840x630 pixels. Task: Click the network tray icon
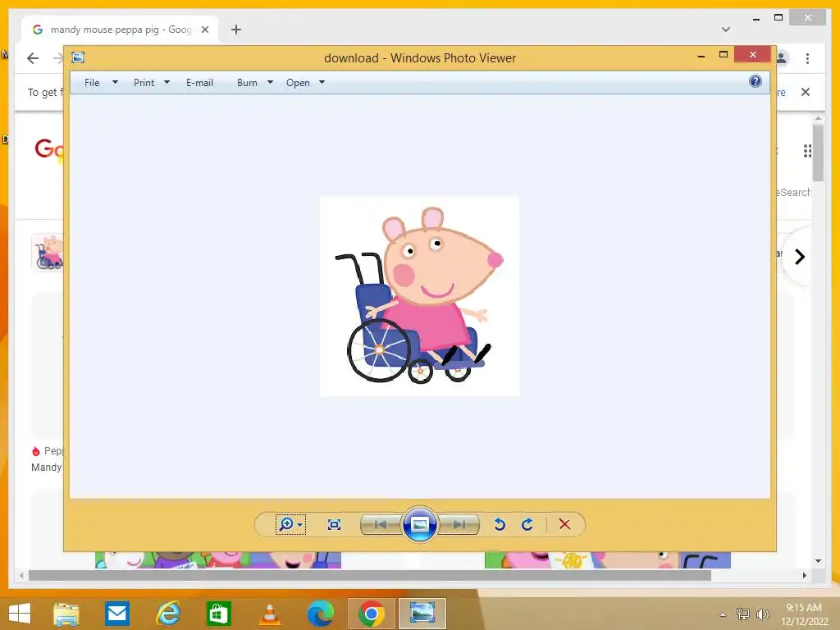coord(743,614)
